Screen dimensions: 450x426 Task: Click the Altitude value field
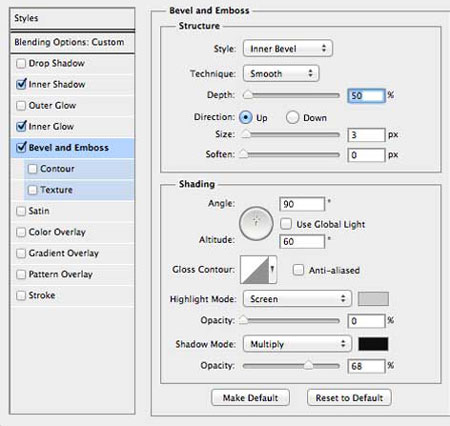click(x=302, y=241)
